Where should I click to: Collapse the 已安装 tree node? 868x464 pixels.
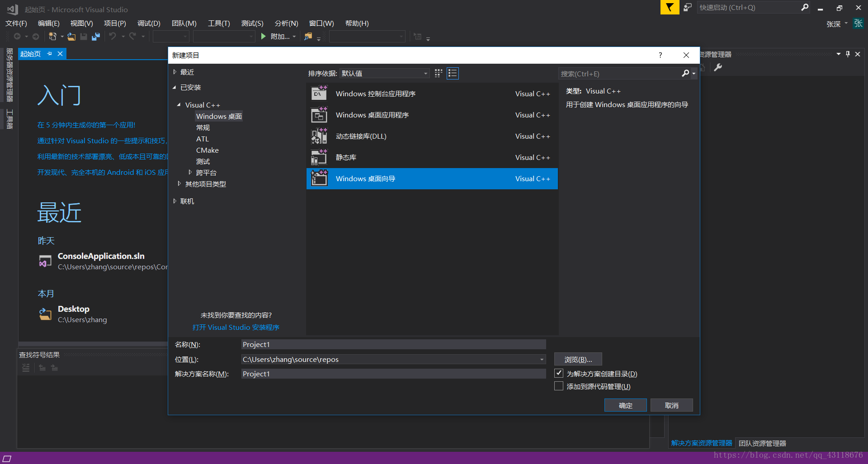coord(175,87)
